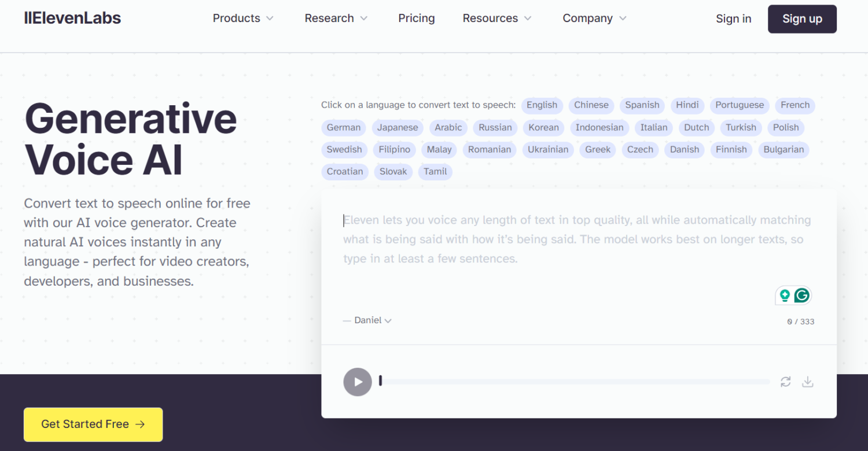Click the green lightbulb suggestion icon
868x451 pixels.
[784, 295]
